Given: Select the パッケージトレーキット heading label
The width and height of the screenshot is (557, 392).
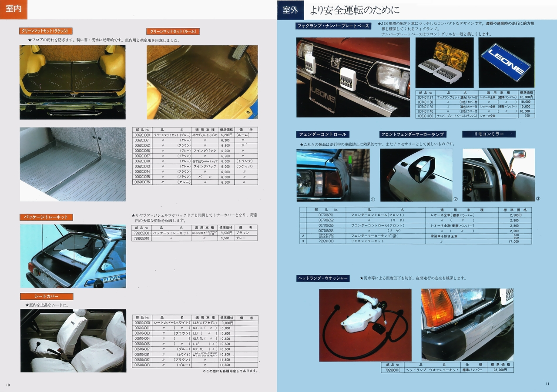Looking at the screenshot, I should click(x=46, y=217).
